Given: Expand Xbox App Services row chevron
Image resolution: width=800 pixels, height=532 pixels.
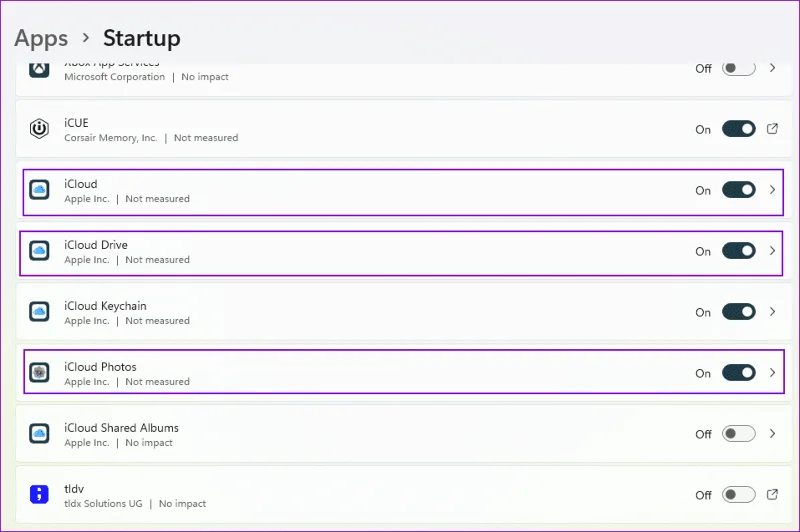Looking at the screenshot, I should pyautogui.click(x=772, y=68).
